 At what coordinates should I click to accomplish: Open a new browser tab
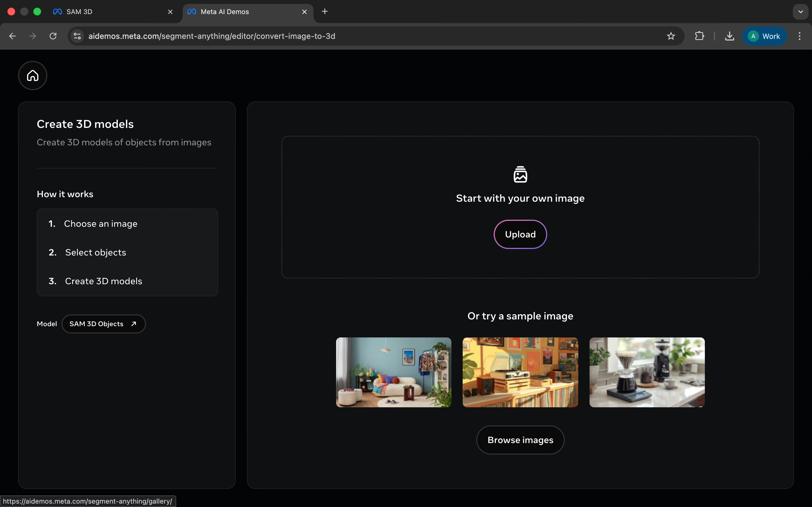point(325,12)
